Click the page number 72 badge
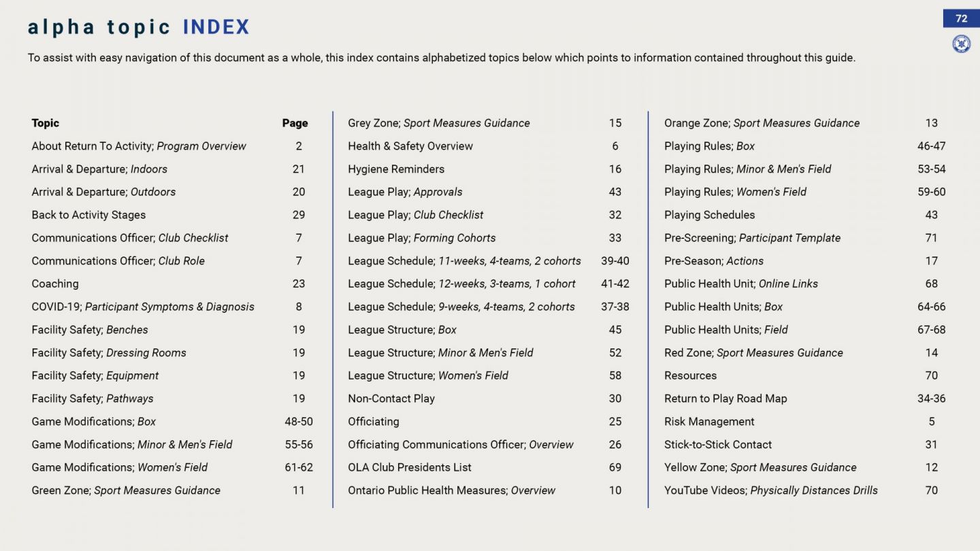 tap(961, 18)
